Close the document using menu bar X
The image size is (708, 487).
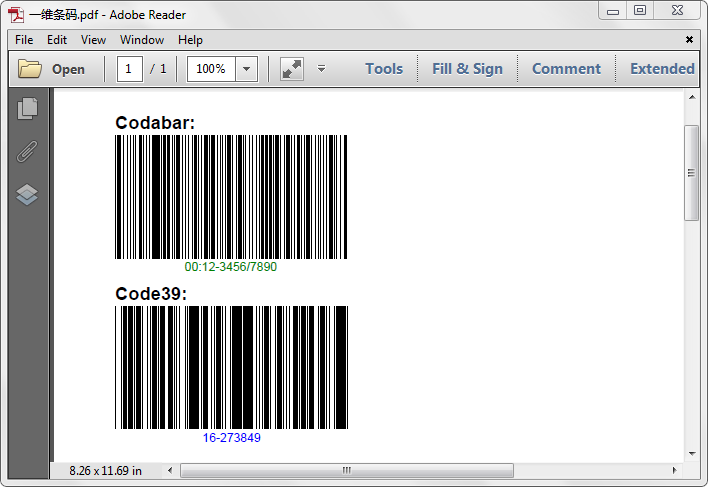689,40
